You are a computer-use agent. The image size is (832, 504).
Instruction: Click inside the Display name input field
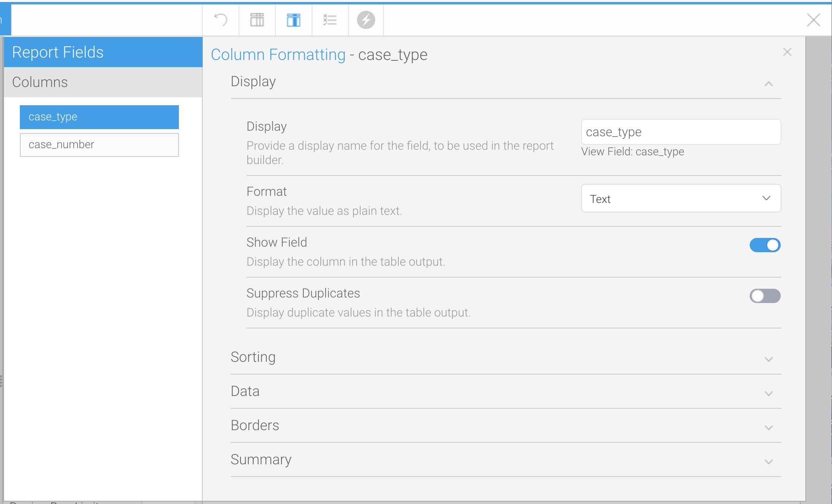pyautogui.click(x=681, y=132)
